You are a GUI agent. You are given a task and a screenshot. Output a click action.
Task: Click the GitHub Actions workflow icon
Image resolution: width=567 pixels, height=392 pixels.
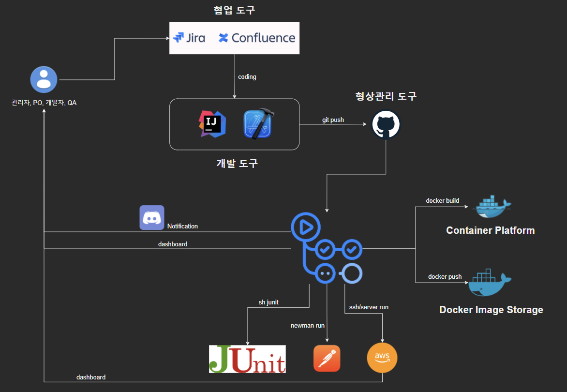(327, 248)
